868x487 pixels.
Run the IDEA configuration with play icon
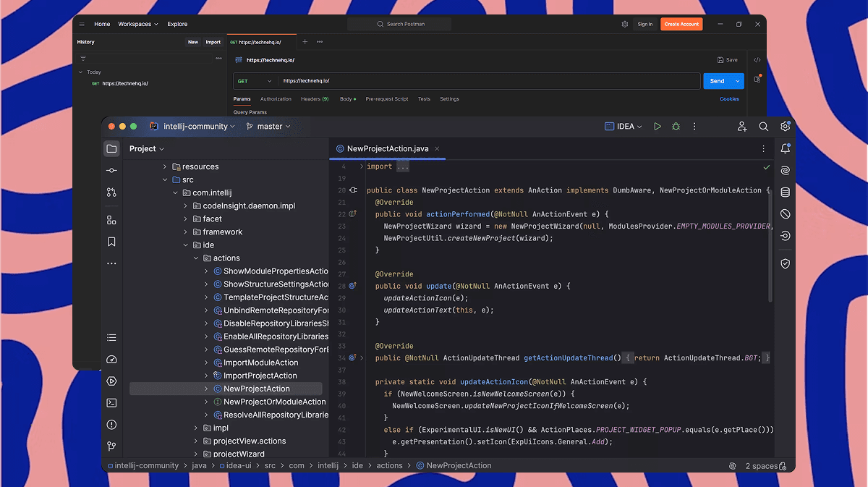[x=658, y=127]
